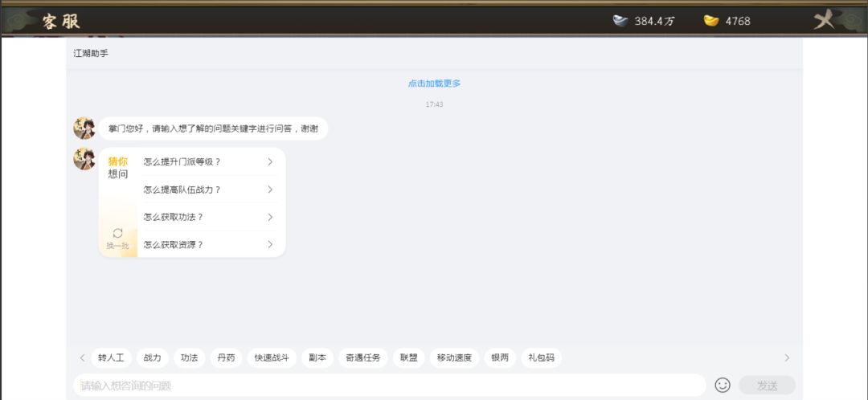This screenshot has width=868, height=400.
Task: Click the avatar beside 猜你想问 card
Action: tap(84, 159)
